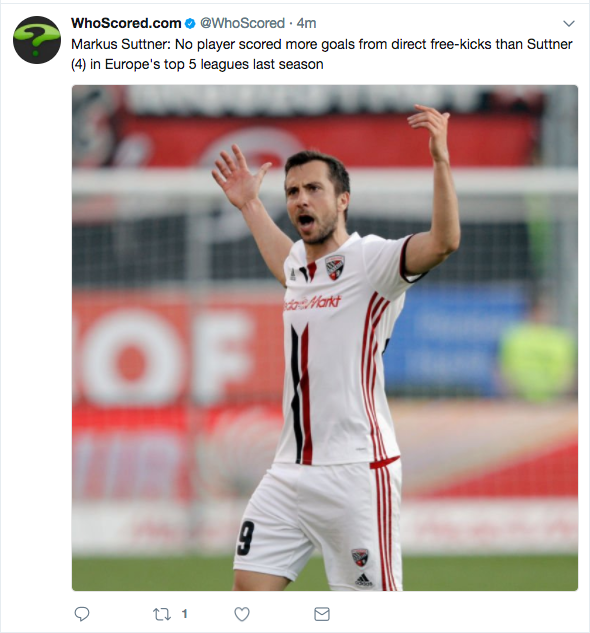Click the green question mark in avatar
This screenshot has width=590, height=633.
34,37
